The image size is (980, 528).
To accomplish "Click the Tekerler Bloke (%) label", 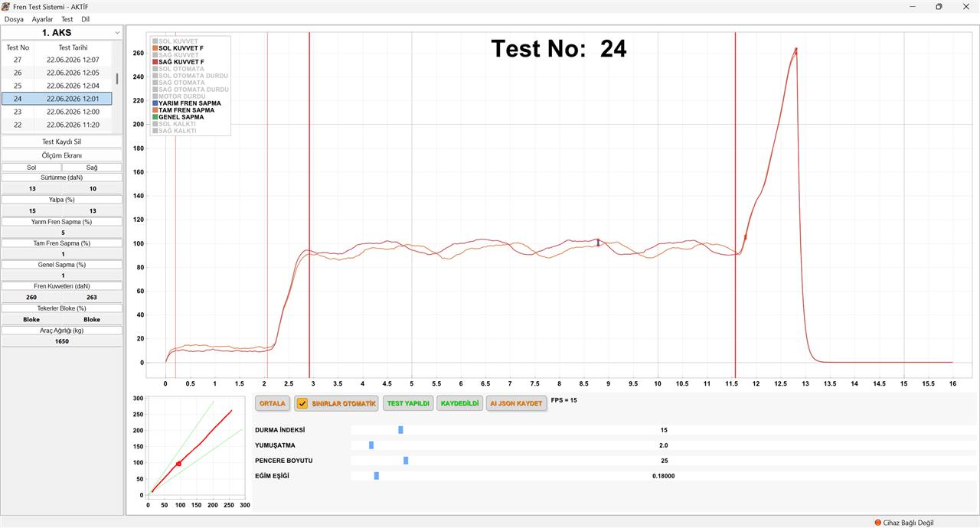I will tap(61, 308).
